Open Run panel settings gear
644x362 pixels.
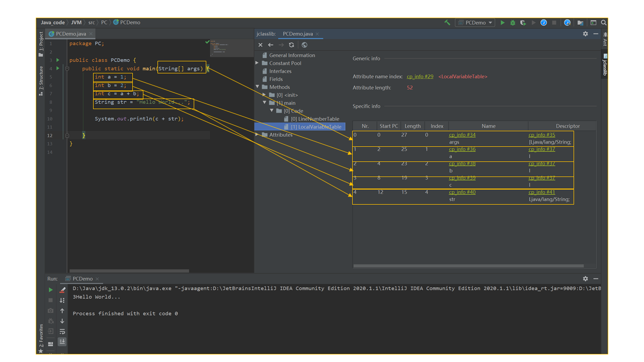(x=585, y=279)
